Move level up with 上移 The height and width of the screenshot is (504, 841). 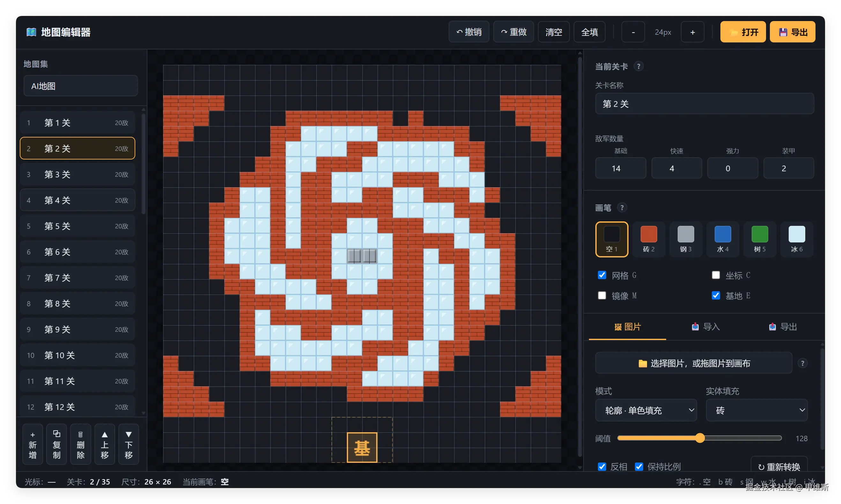pos(105,444)
